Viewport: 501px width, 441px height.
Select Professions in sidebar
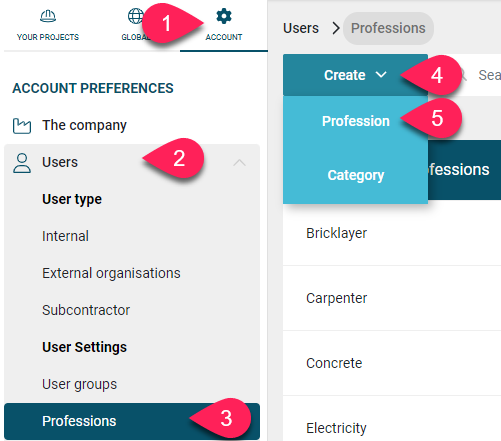coord(132,421)
